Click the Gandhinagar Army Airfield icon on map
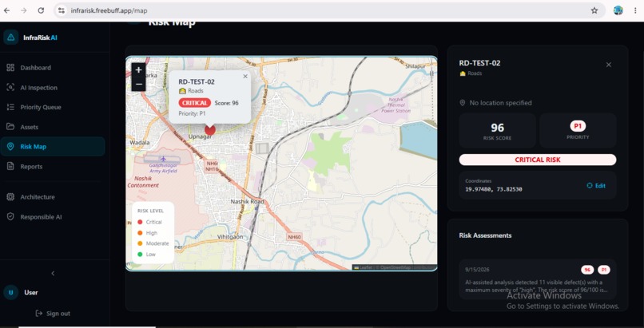This screenshot has width=644, height=328. click(164, 158)
